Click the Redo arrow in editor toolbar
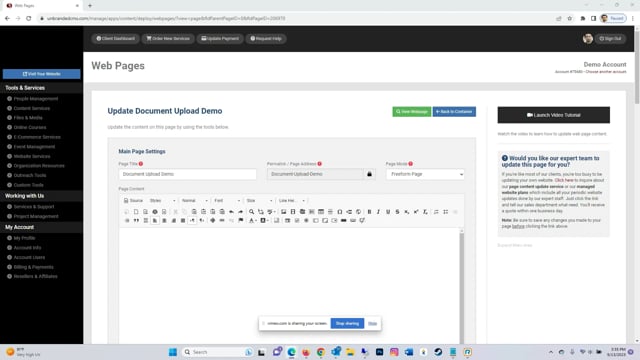The image size is (640, 360). (241, 212)
